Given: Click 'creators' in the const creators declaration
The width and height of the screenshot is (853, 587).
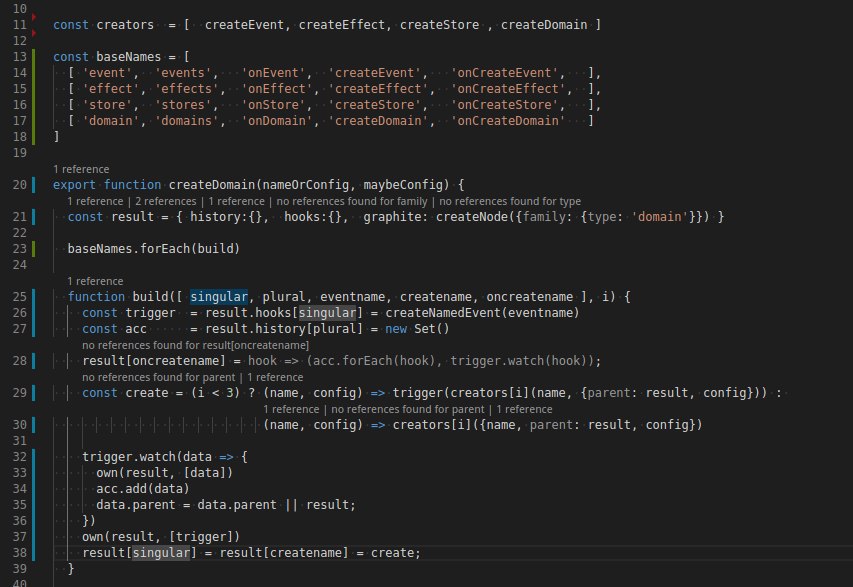Looking at the screenshot, I should click(x=125, y=25).
